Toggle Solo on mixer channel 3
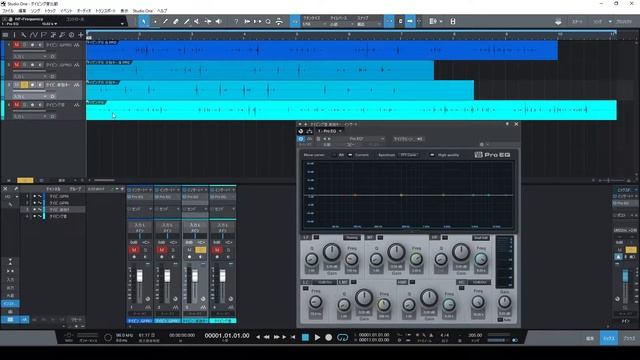The image size is (640, 360). (x=200, y=250)
